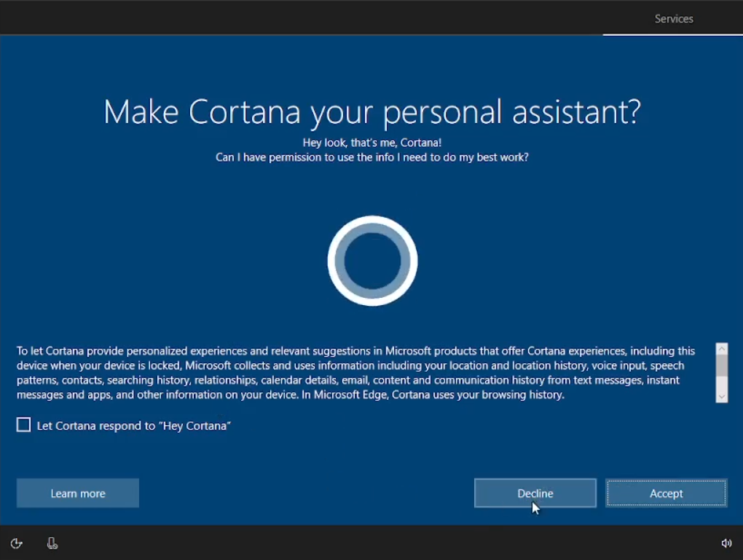This screenshot has height=560, width=743.
Task: Click the dark center of Cortana's circle
Action: click(372, 261)
